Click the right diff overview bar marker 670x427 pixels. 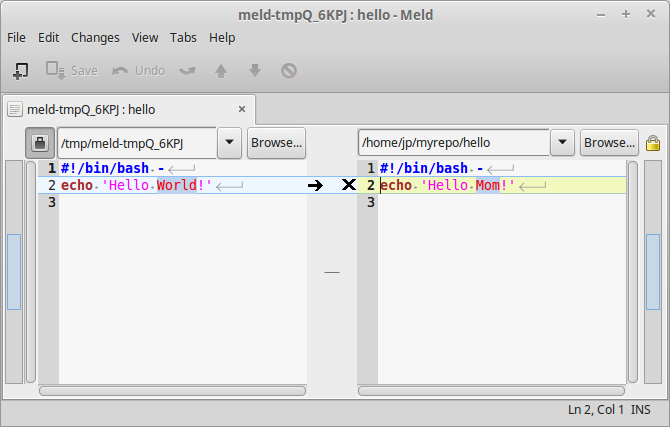coord(653,272)
